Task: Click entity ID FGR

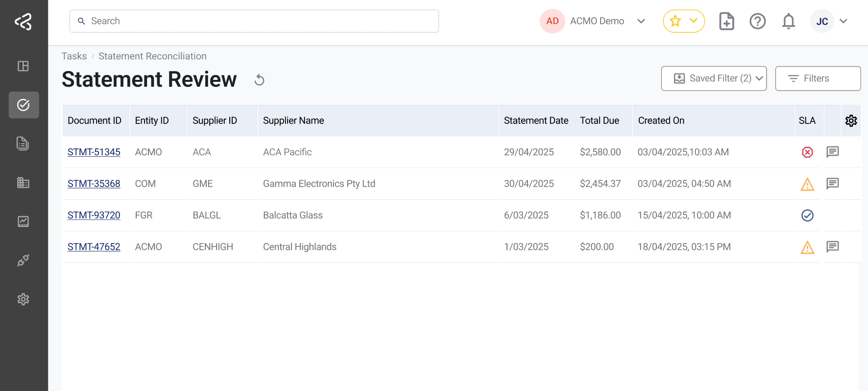Action: [x=144, y=215]
